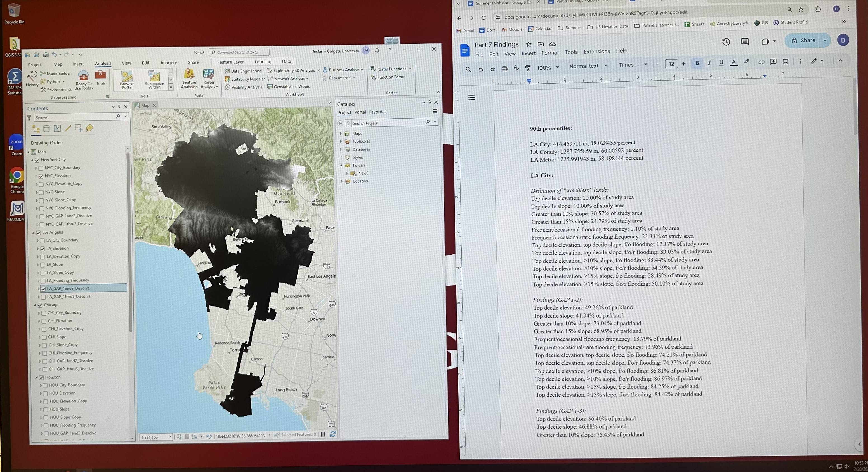Click the Catalog Portal tab
Image resolution: width=868 pixels, height=472 pixels.
point(359,112)
